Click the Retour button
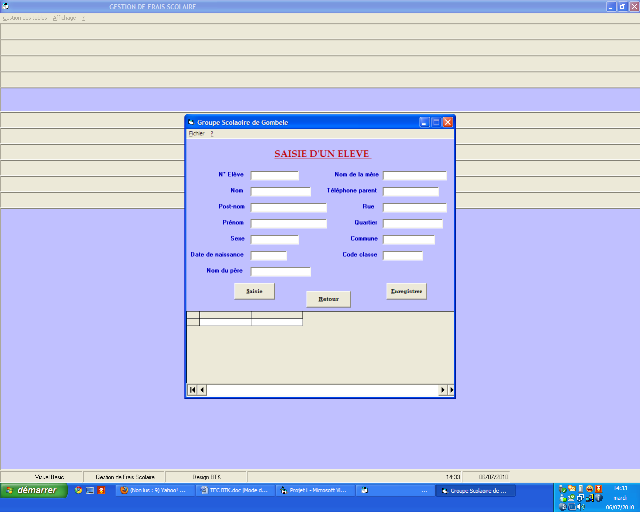The width and height of the screenshot is (640, 512). pyautogui.click(x=328, y=299)
